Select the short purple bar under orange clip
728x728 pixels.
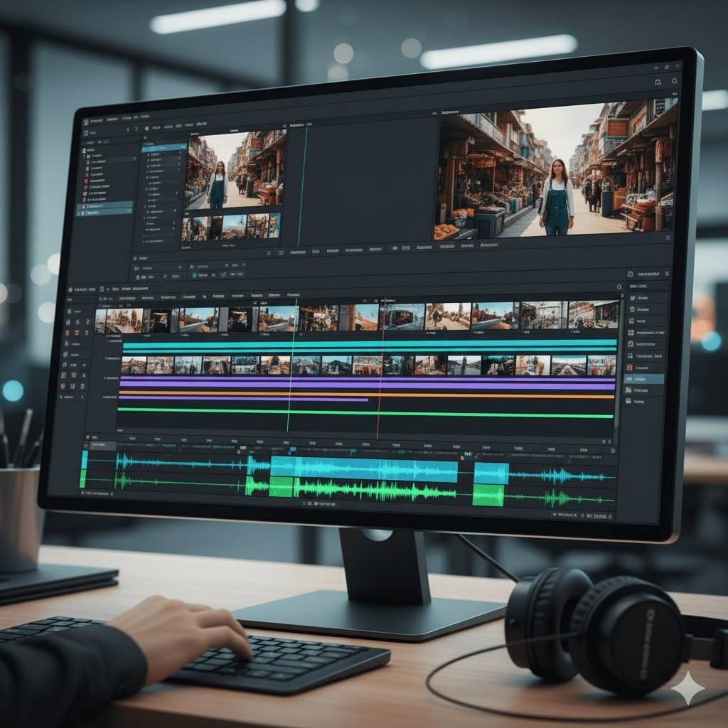tap(243, 399)
